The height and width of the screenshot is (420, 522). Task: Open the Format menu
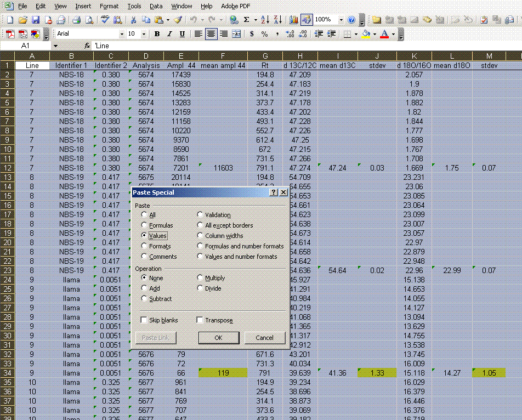click(x=109, y=6)
